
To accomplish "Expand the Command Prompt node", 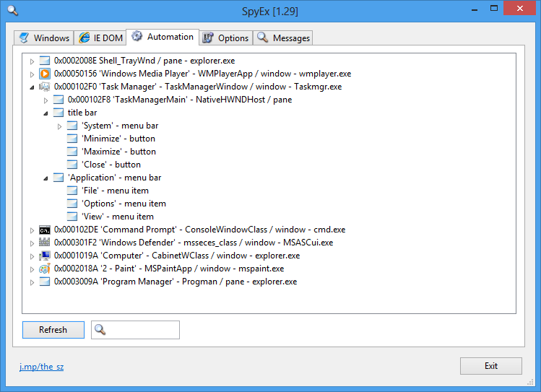I will pos(32,230).
